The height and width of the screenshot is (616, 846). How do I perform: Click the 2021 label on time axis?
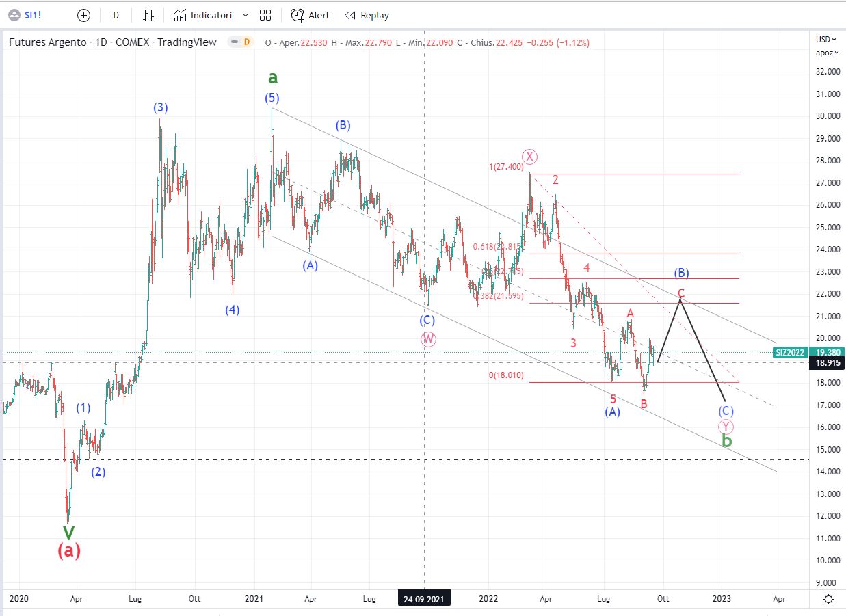point(254,599)
